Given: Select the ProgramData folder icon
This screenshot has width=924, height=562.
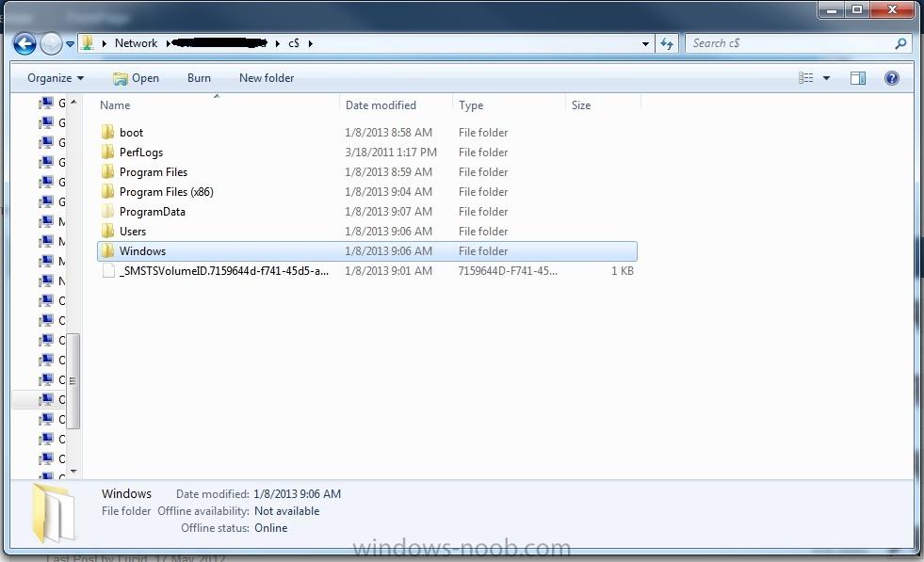Looking at the screenshot, I should (x=107, y=211).
